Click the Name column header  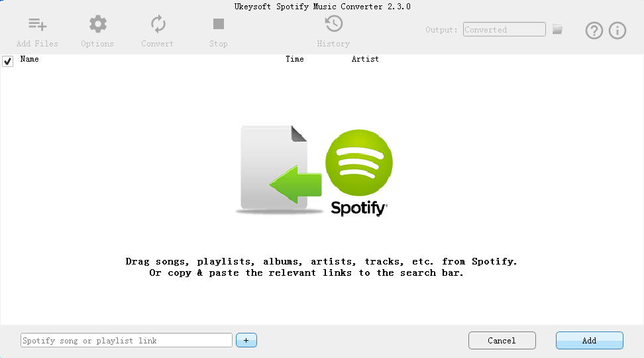point(30,59)
